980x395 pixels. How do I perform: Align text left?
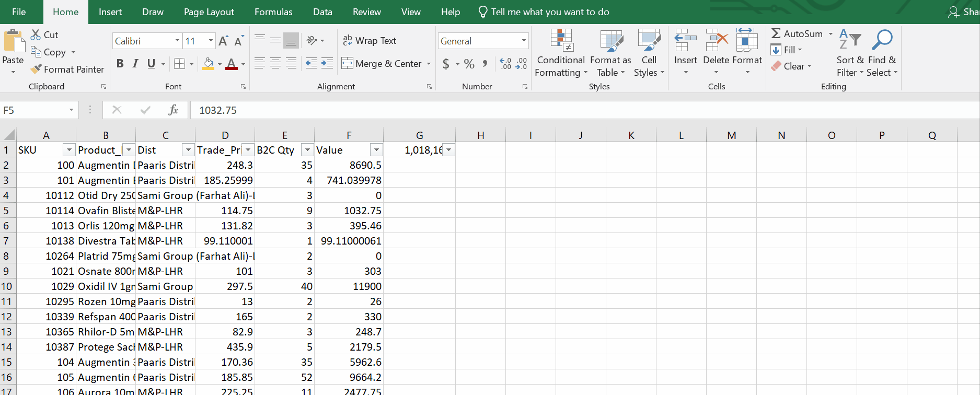coord(260,64)
